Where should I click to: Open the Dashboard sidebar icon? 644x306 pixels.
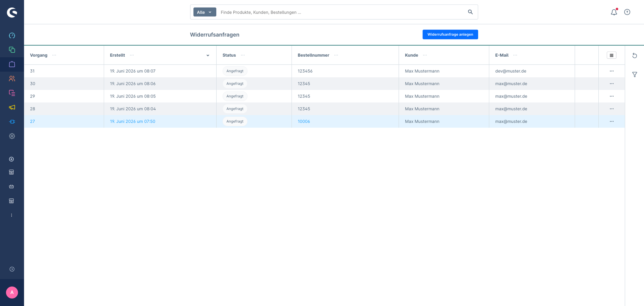[12, 35]
